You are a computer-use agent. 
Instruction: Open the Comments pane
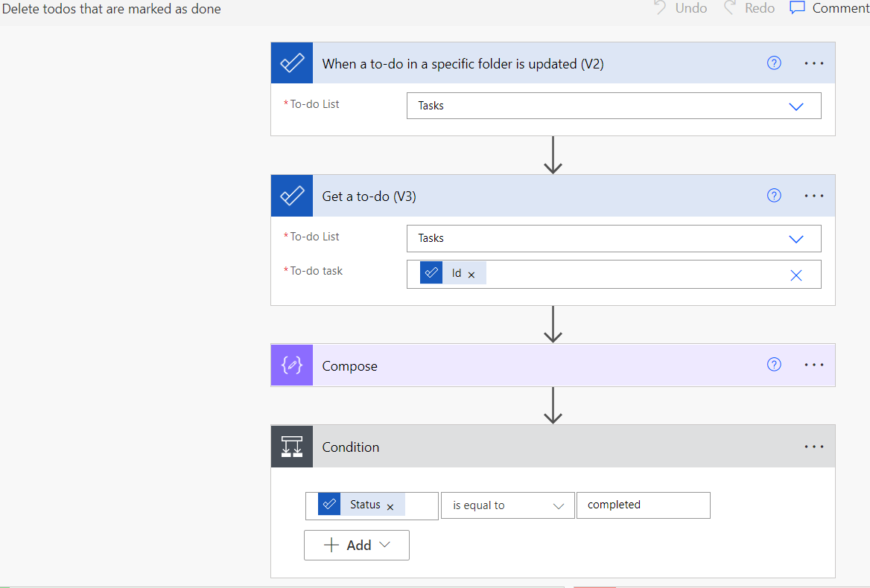(830, 8)
